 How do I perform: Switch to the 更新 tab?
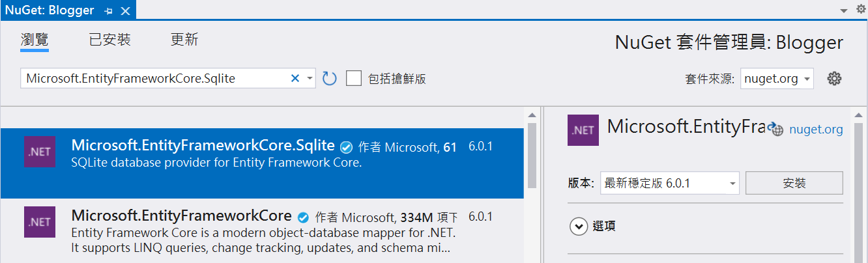coord(184,40)
